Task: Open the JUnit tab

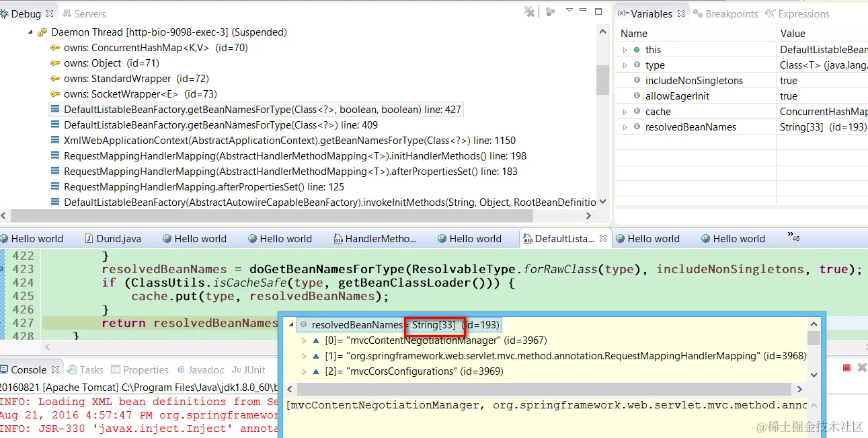Action: point(249,369)
